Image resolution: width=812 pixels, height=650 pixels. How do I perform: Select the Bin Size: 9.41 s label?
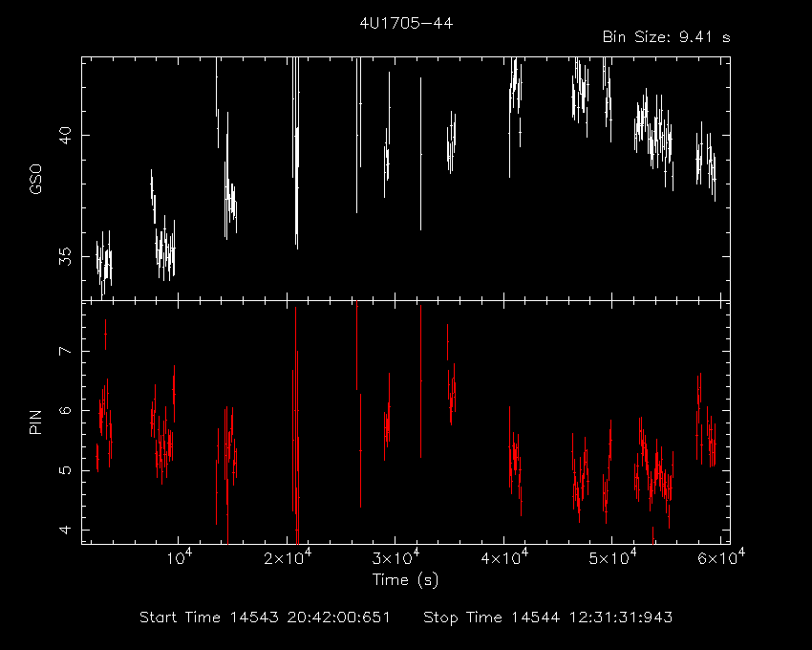667,37
